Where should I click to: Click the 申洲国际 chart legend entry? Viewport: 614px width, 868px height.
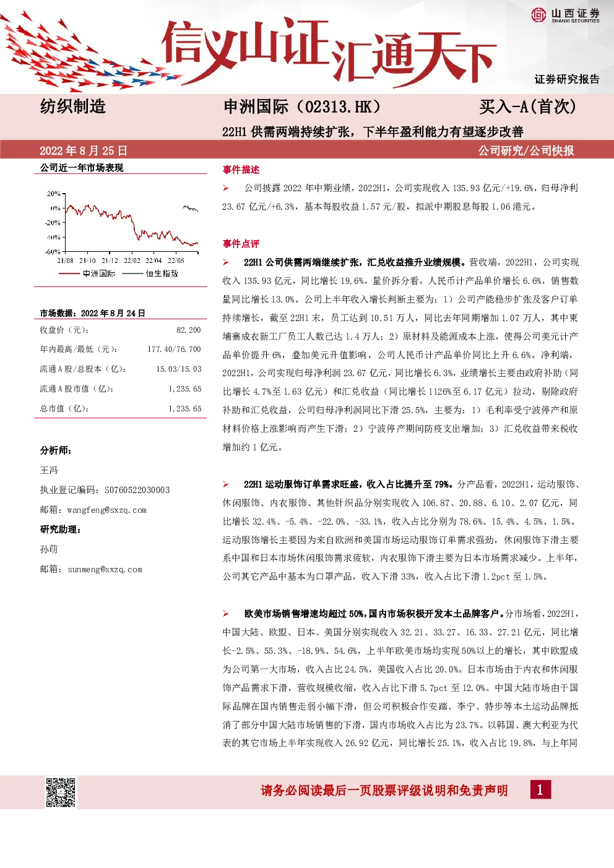click(x=87, y=273)
